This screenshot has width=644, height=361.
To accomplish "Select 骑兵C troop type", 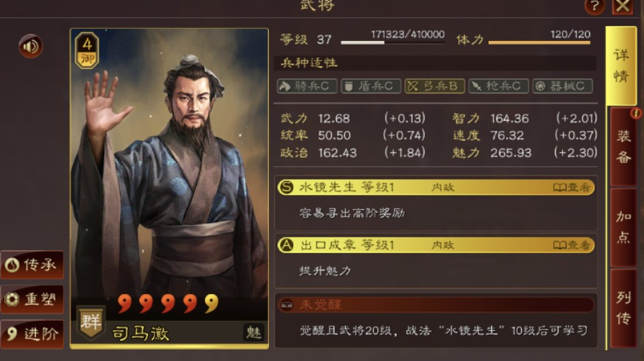I will click(x=307, y=86).
